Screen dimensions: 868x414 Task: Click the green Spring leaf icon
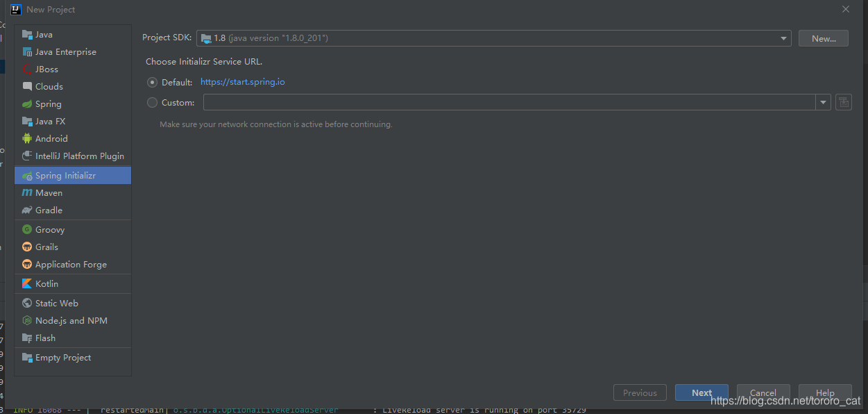click(x=27, y=104)
